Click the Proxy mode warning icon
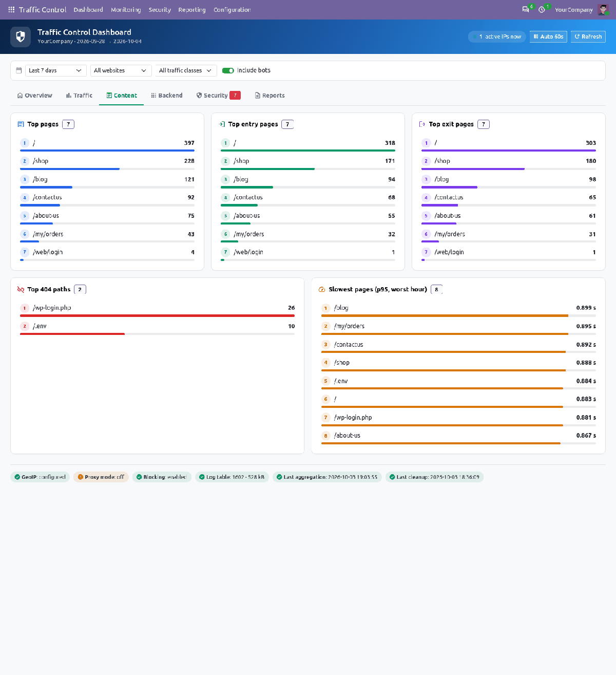 coord(81,477)
